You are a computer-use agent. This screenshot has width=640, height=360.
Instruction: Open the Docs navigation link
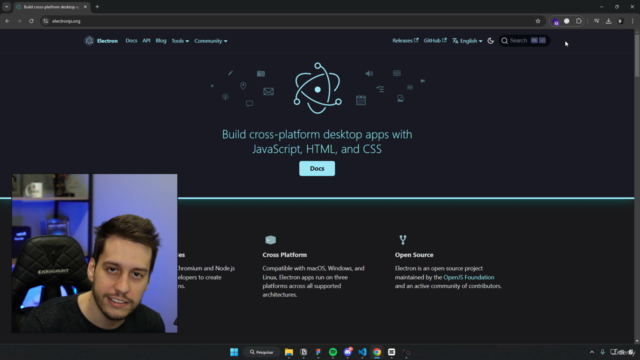click(x=131, y=41)
